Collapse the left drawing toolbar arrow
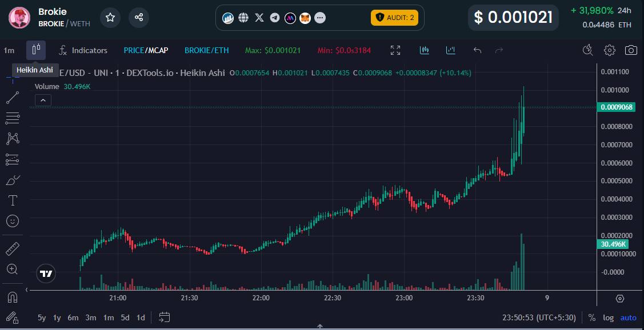The width and height of the screenshot is (644, 330). pyautogui.click(x=26, y=290)
